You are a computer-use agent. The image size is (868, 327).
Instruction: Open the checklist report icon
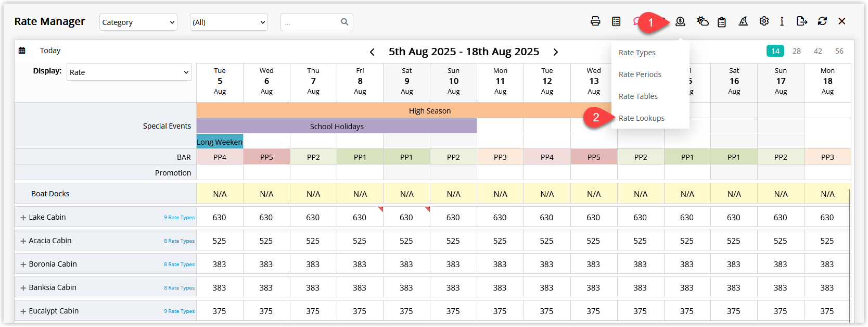click(x=616, y=21)
